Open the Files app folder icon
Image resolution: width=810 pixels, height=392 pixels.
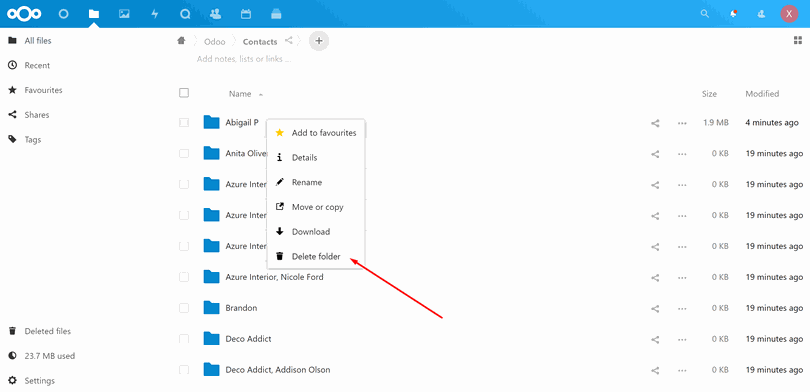(94, 14)
